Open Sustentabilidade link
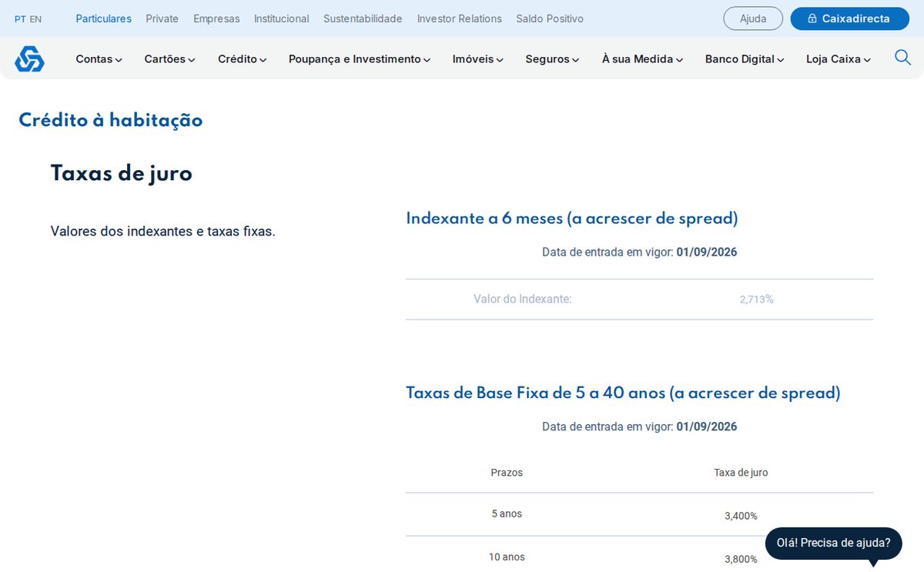924x572 pixels. pos(363,18)
